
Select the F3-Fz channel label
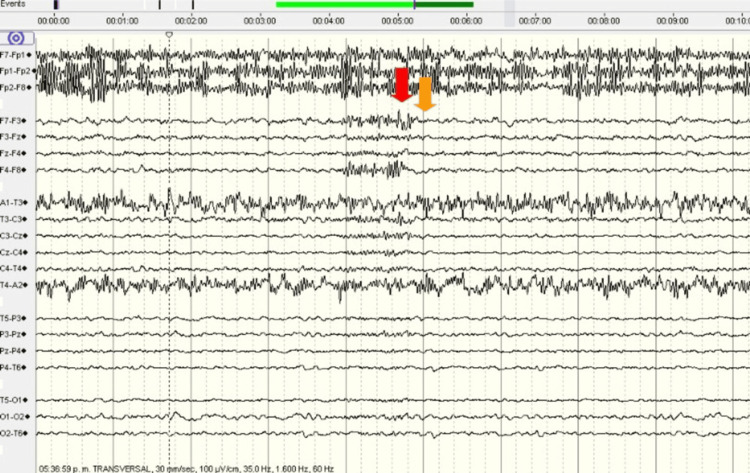11,137
